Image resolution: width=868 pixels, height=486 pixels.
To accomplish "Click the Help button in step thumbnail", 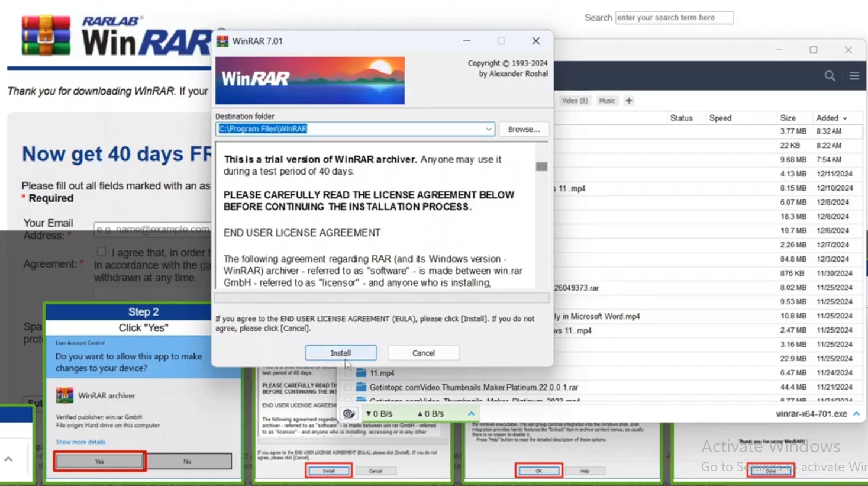I will (585, 471).
